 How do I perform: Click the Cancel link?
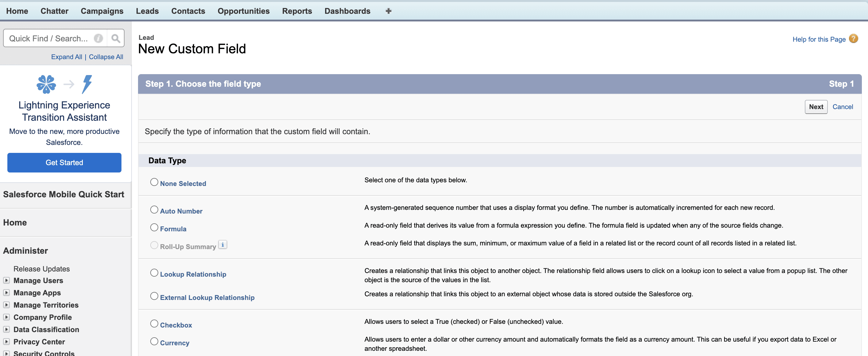coord(843,107)
